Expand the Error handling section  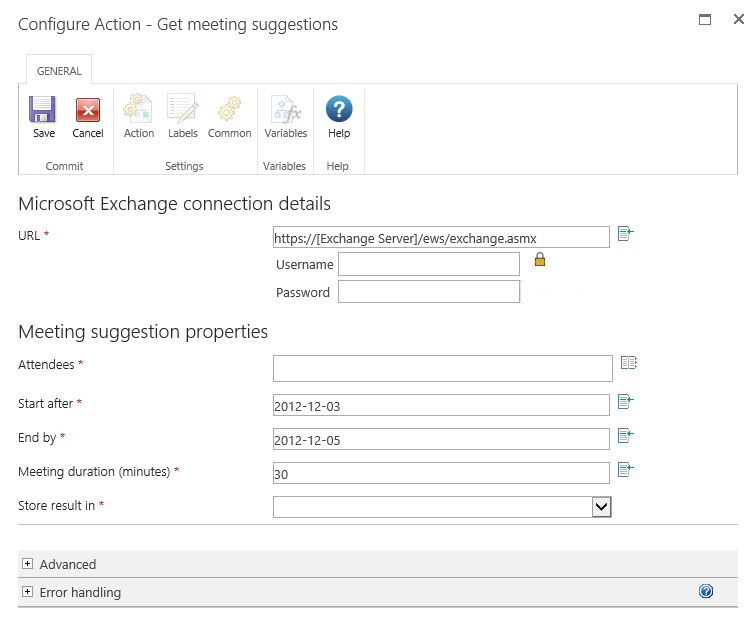point(27,592)
